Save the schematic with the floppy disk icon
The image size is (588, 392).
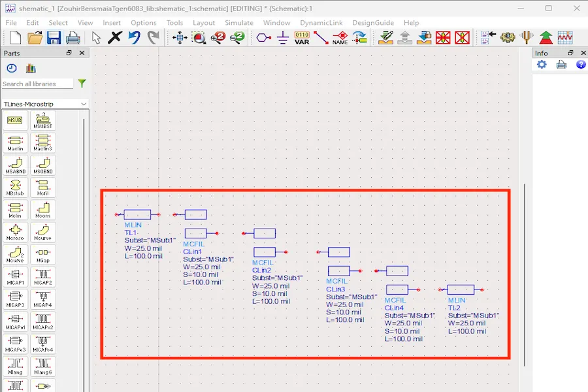(x=54, y=37)
